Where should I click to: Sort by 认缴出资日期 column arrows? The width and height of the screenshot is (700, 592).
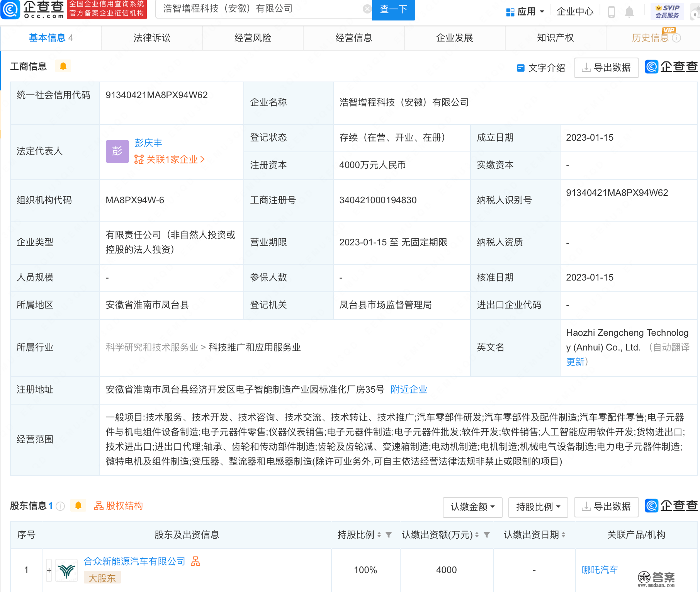tap(563, 535)
